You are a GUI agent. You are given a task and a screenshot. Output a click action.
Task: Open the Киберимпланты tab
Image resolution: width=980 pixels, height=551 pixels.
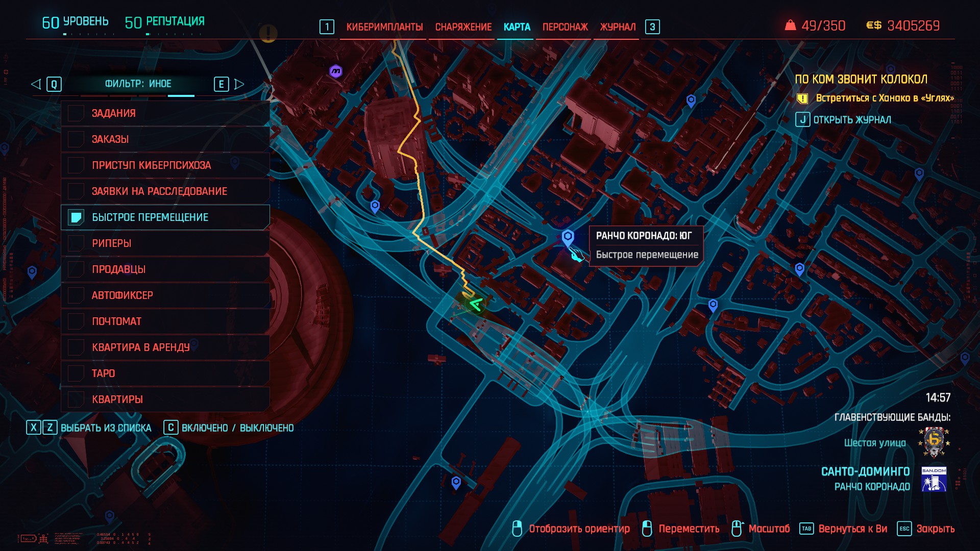coord(384,27)
